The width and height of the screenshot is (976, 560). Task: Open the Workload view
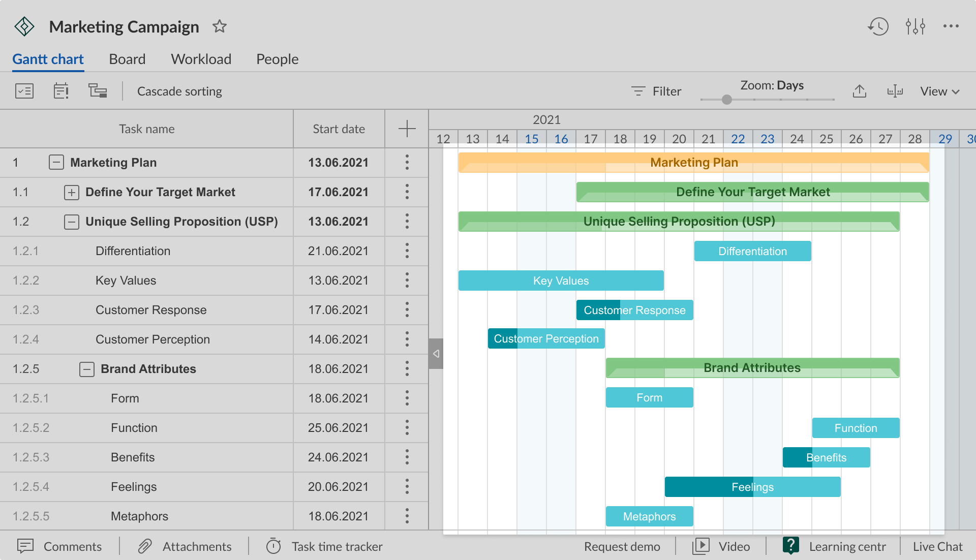[x=201, y=59]
